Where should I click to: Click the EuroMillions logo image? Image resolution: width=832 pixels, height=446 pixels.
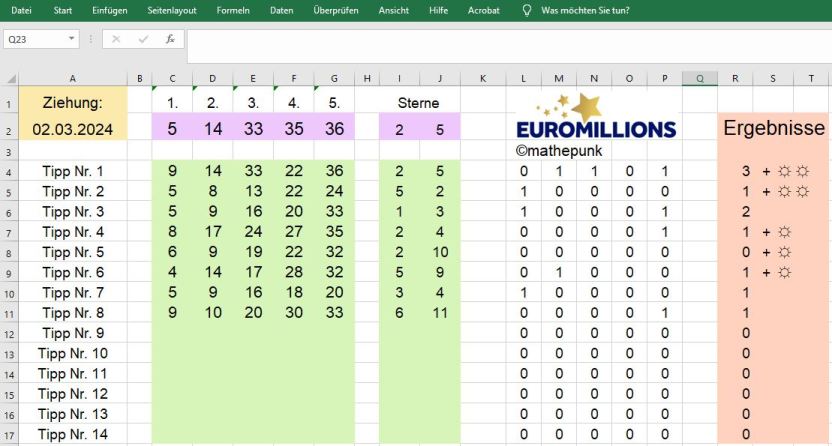point(596,117)
